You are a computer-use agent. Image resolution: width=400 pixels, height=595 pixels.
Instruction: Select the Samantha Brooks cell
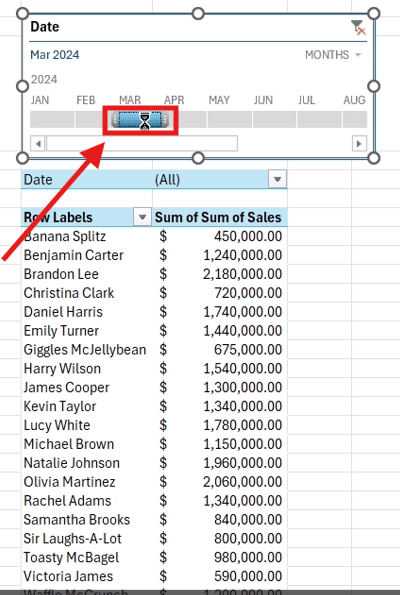click(87, 519)
